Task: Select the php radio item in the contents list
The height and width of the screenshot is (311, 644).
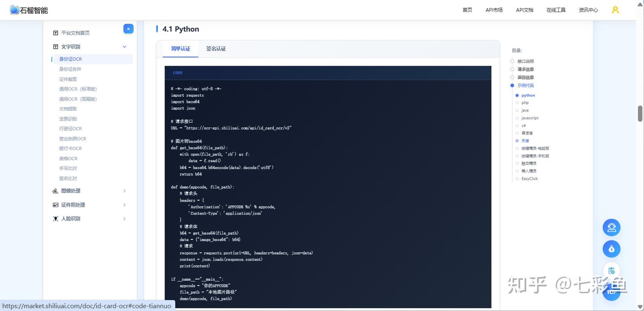Action: (525, 103)
